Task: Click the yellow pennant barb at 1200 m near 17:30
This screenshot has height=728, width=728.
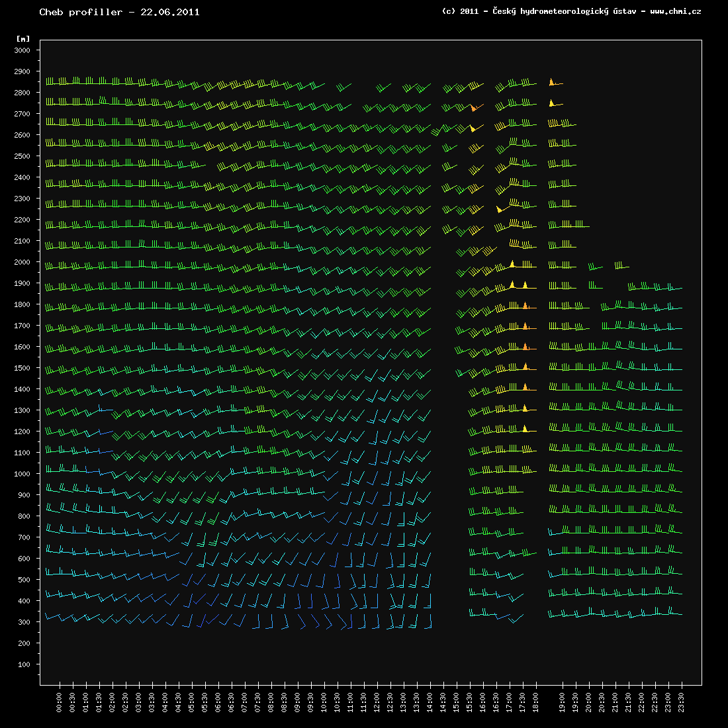Action: coord(525,430)
